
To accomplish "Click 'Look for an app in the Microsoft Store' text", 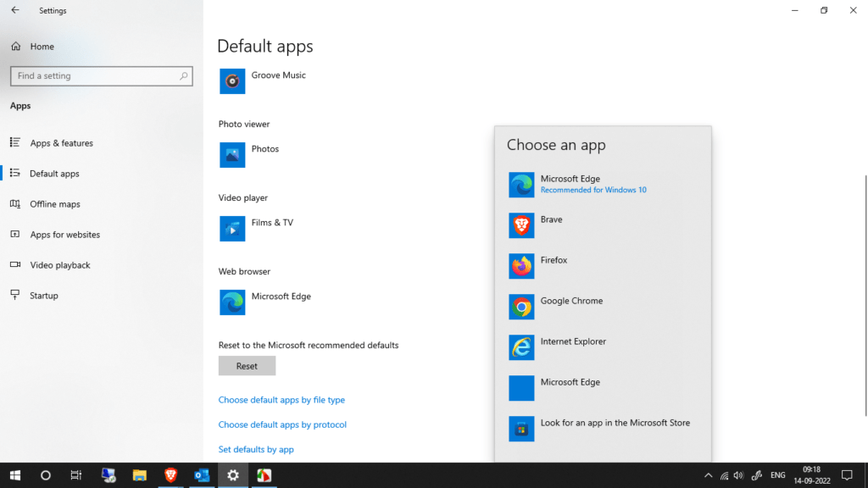I will point(615,423).
